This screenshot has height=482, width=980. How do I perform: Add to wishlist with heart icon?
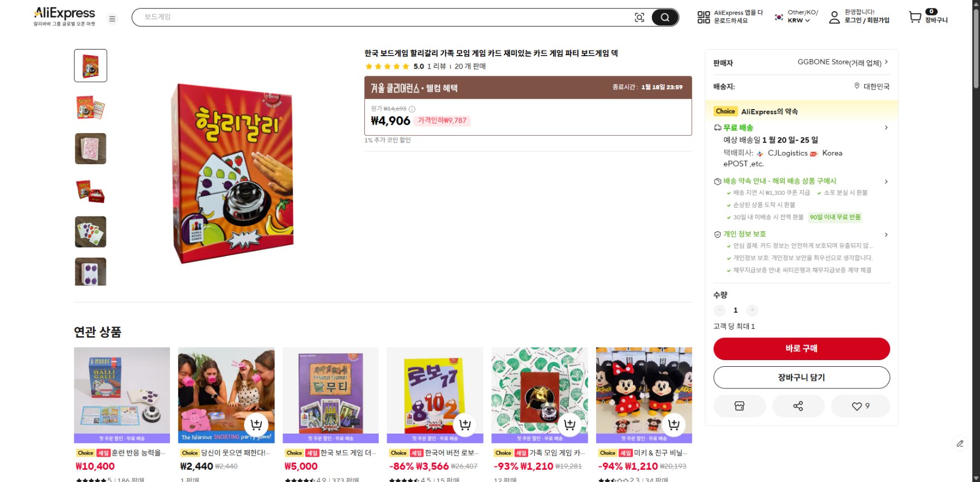[x=860, y=406]
